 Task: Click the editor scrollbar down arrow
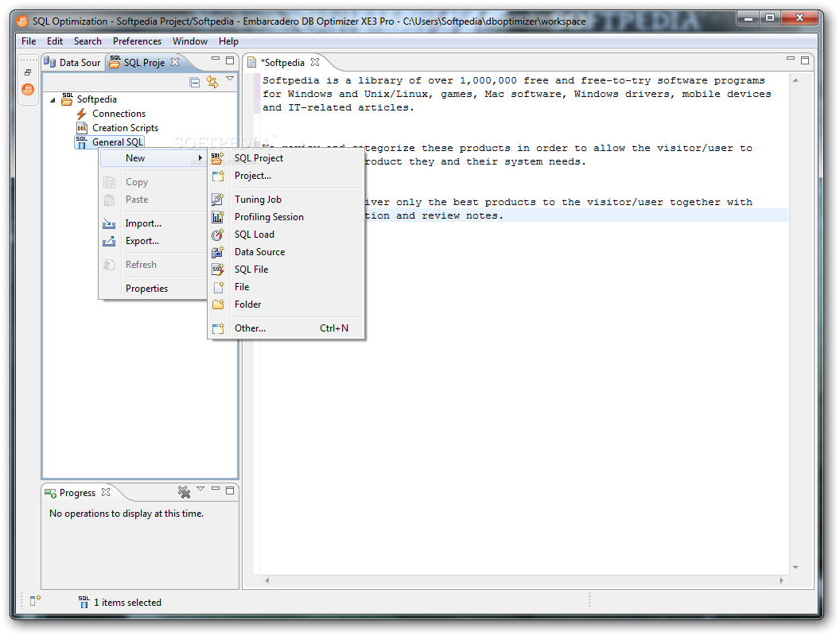(795, 568)
